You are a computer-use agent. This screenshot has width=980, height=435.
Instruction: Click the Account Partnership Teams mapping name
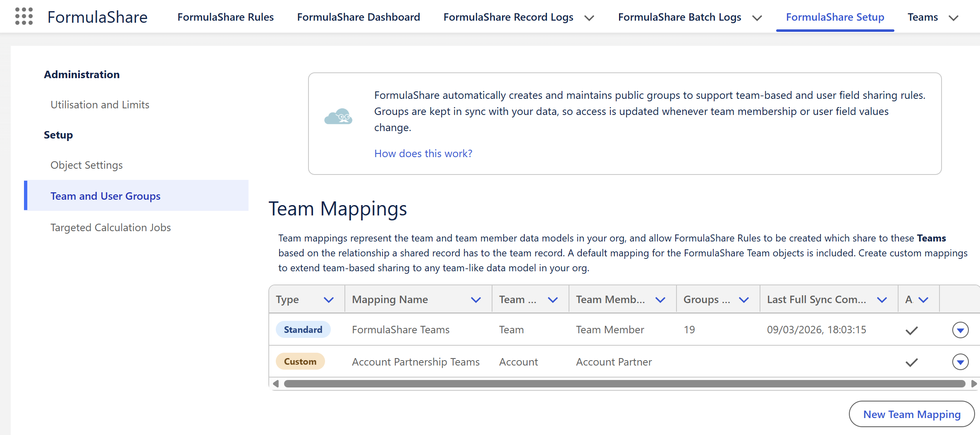point(416,362)
